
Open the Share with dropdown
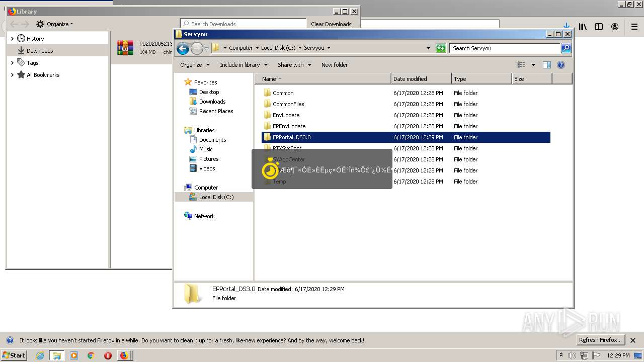coord(294,65)
